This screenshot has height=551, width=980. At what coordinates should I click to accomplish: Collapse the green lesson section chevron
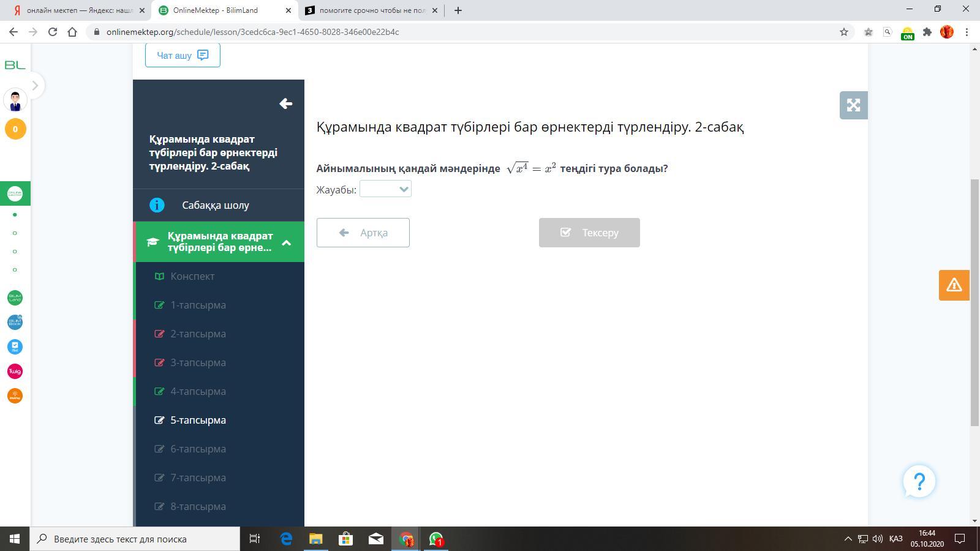click(286, 242)
